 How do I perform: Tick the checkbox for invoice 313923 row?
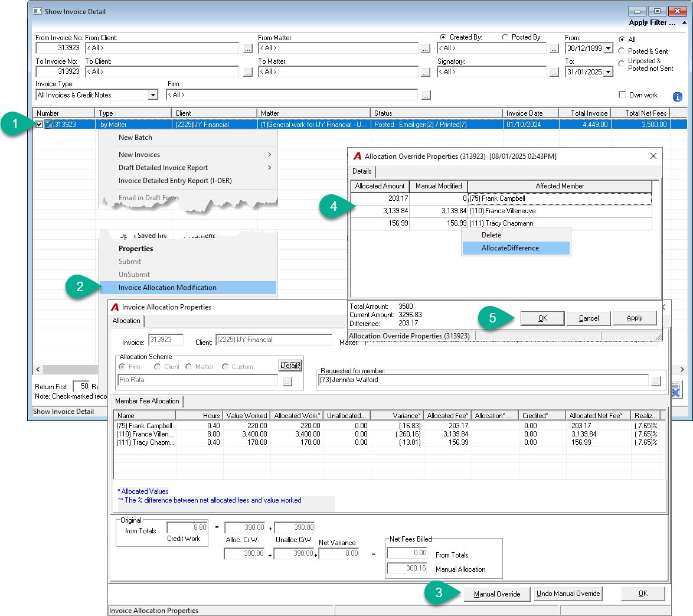click(x=40, y=125)
